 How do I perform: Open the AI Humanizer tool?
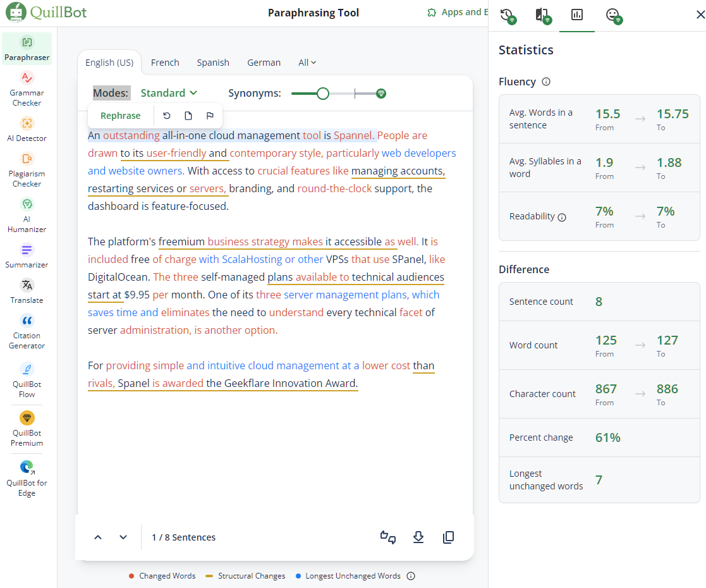(x=27, y=216)
